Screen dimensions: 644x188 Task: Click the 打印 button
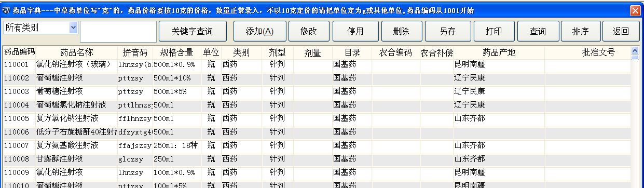click(x=494, y=31)
